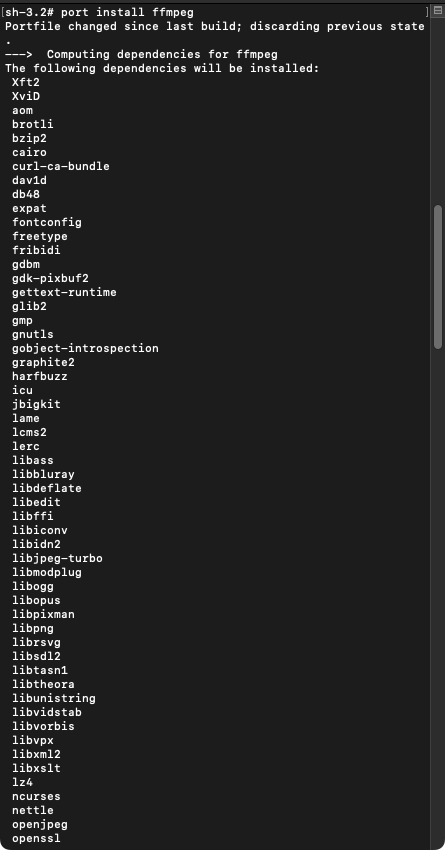The image size is (445, 850).
Task: Click the curl-ca-bundle entry
Action: 61,166
